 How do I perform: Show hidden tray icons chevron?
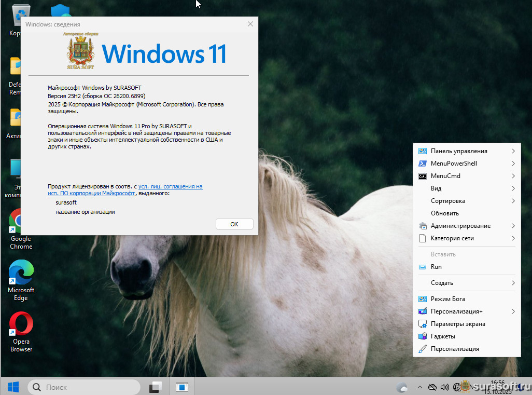pyautogui.click(x=419, y=387)
